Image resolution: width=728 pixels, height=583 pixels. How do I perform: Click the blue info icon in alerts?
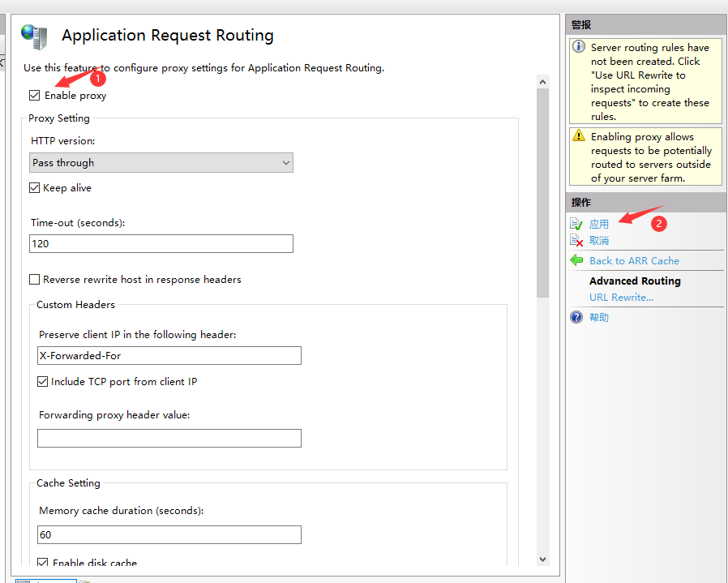tap(579, 47)
